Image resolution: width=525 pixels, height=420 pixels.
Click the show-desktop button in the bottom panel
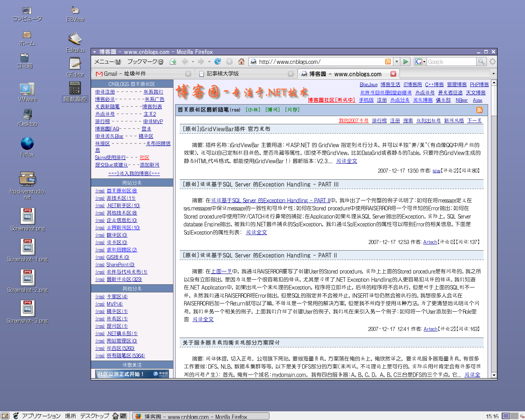pyautogui.click(x=5, y=416)
